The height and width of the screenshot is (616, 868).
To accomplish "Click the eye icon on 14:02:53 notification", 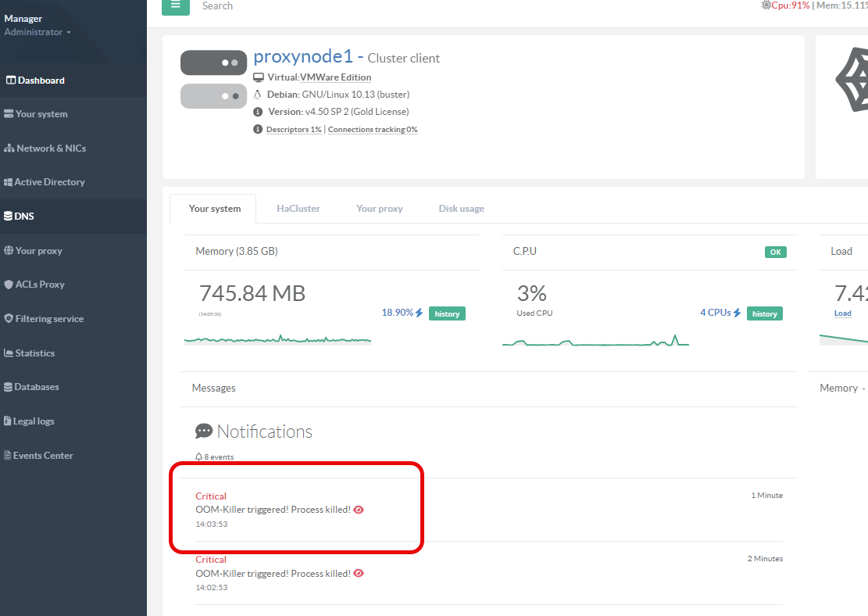I will coord(359,574).
